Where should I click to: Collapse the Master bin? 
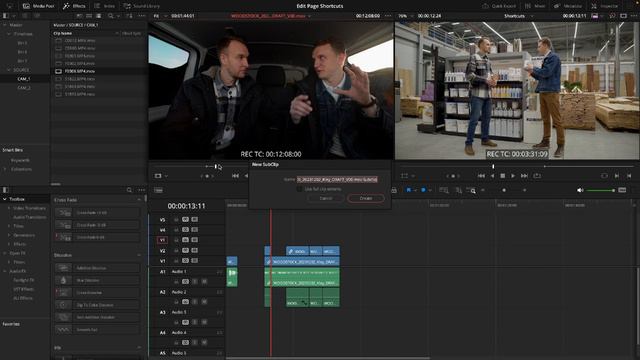point(4,25)
